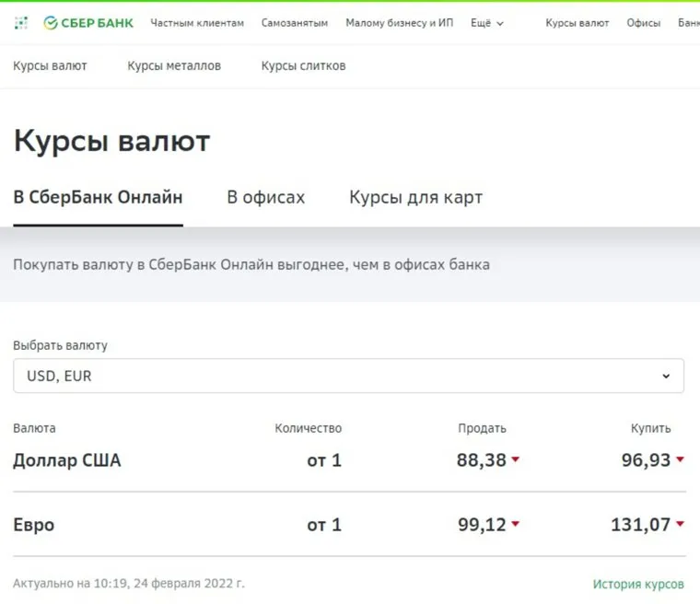Open 'Курсы металлов' submenu item

click(174, 66)
